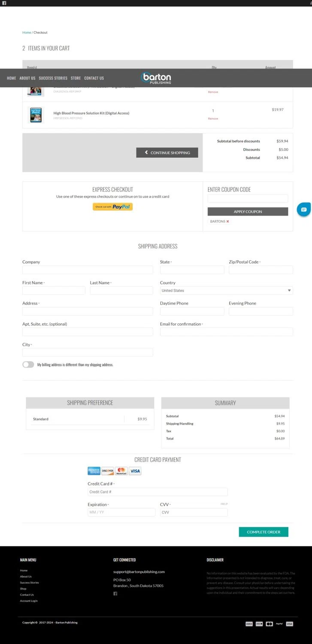Click the footer MasterCard payment badge
The image size is (312, 644).
(x=269, y=624)
